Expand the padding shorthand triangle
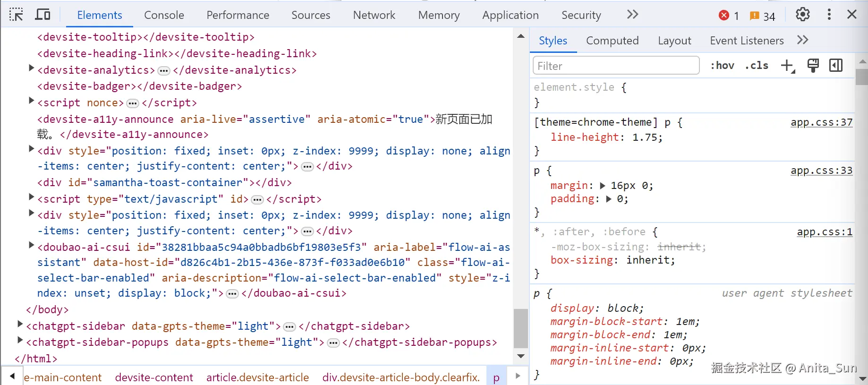The image size is (868, 385). coord(609,199)
